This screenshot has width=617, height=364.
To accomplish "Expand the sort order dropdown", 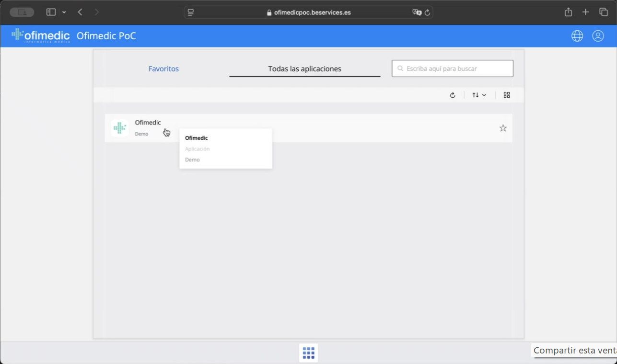I will point(479,95).
